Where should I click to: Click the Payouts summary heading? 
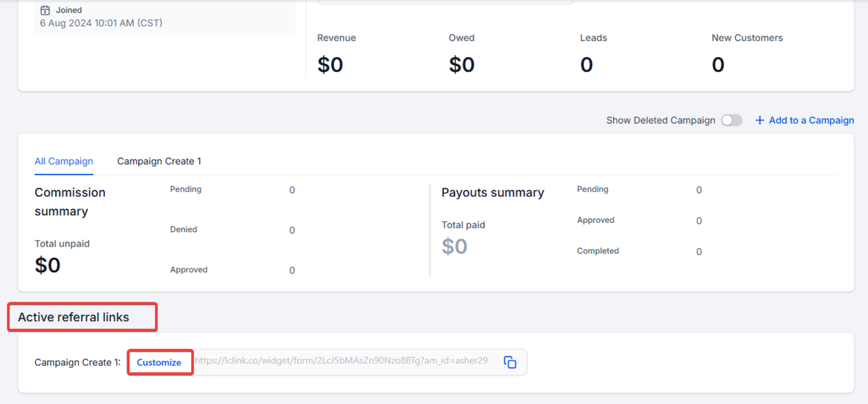click(493, 192)
